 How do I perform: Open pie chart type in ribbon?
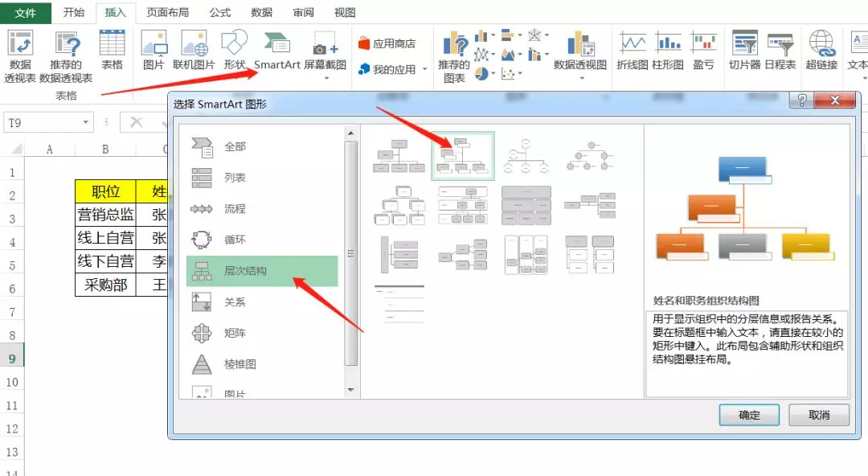481,73
